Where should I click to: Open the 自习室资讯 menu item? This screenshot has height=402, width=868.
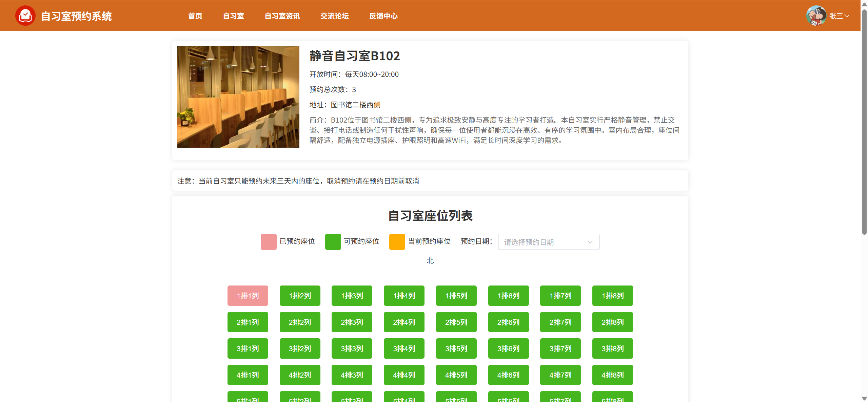point(282,16)
